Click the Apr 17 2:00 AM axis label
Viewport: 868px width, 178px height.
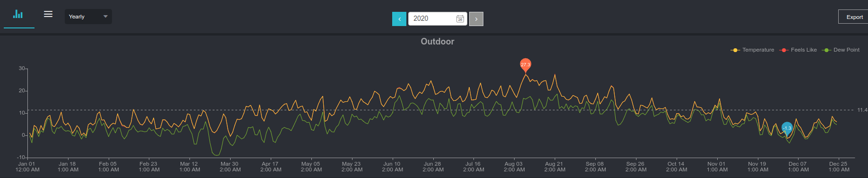[271, 167]
